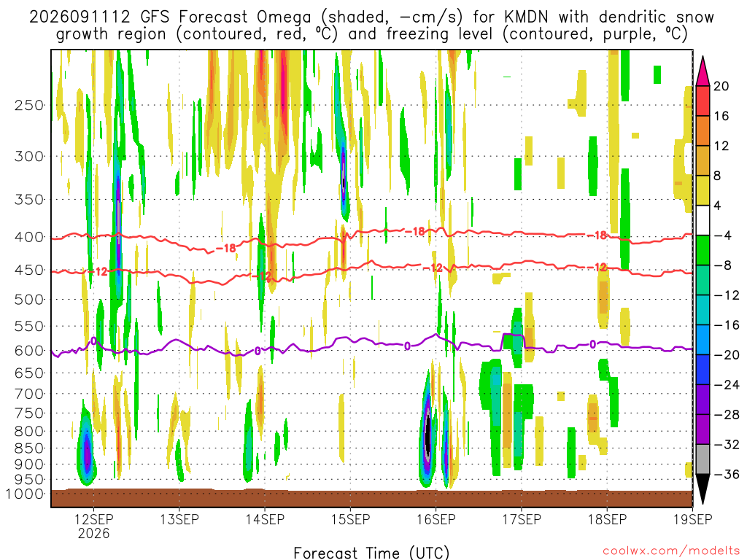Click the yellow swatch between 4 and 8

(703, 190)
